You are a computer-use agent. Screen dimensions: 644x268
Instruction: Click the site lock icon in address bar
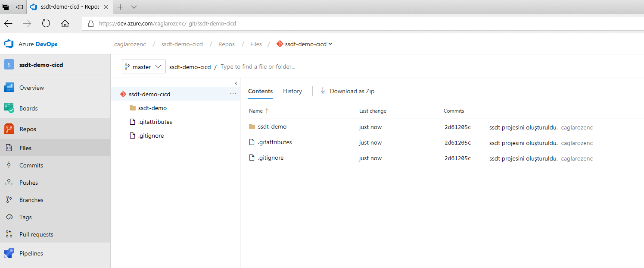(x=91, y=24)
